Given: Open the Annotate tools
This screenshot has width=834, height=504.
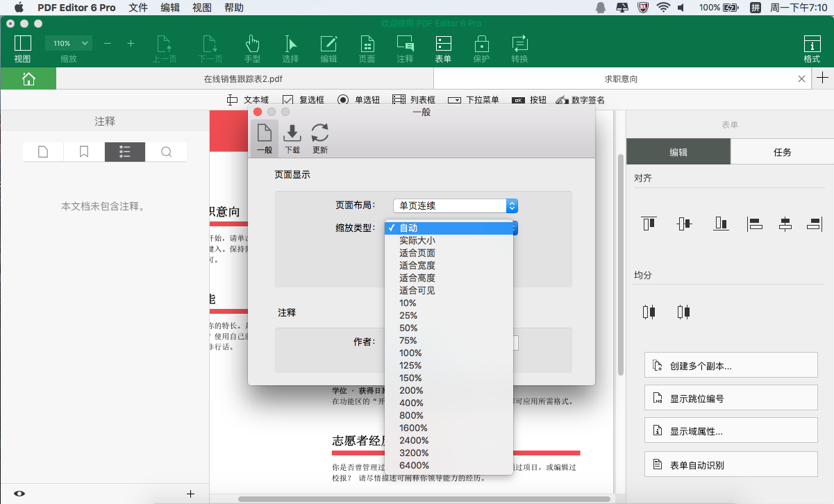Looking at the screenshot, I should click(405, 47).
